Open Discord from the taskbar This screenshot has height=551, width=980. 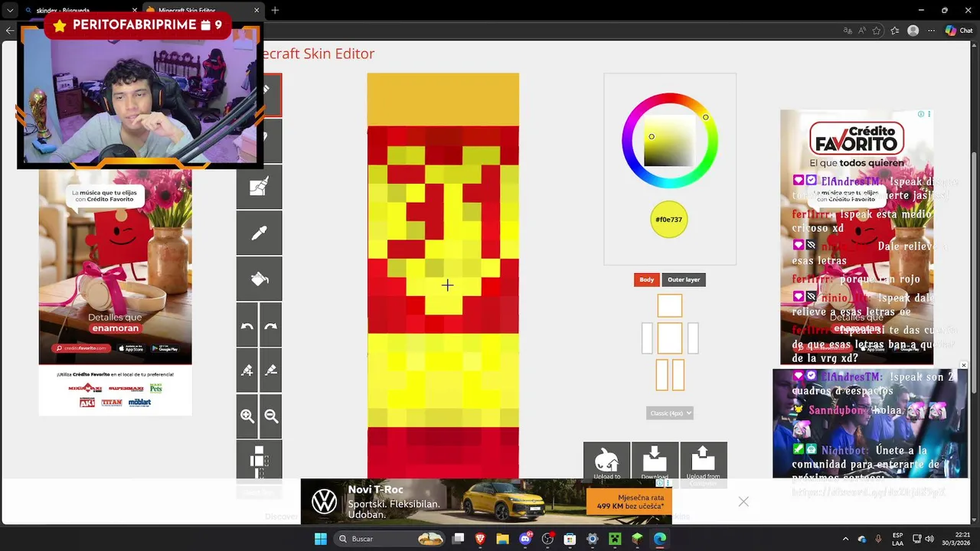click(x=525, y=539)
